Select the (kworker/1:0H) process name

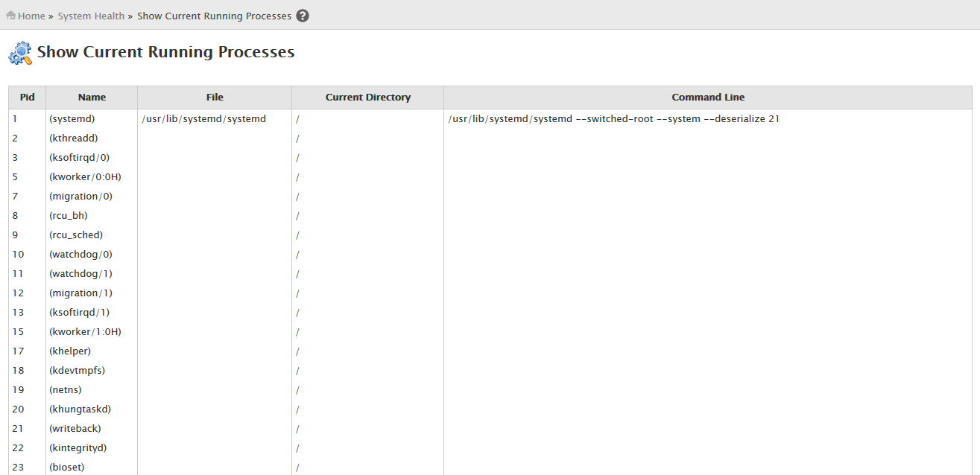click(85, 332)
